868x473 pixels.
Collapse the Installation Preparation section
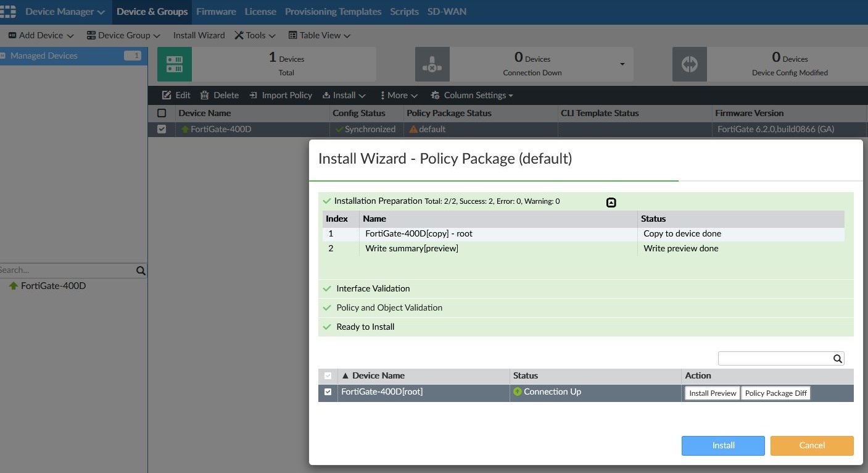(611, 202)
